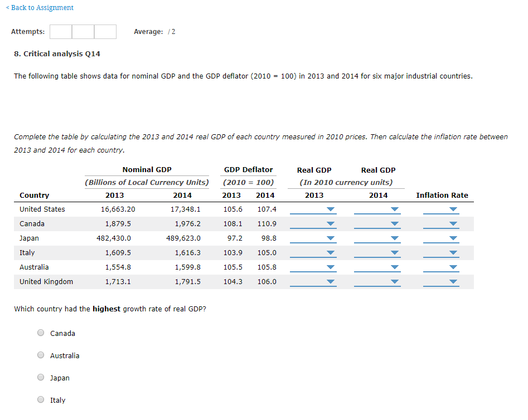Select the Australia radio button
Image resolution: width=528 pixels, height=420 pixels.
[41, 355]
